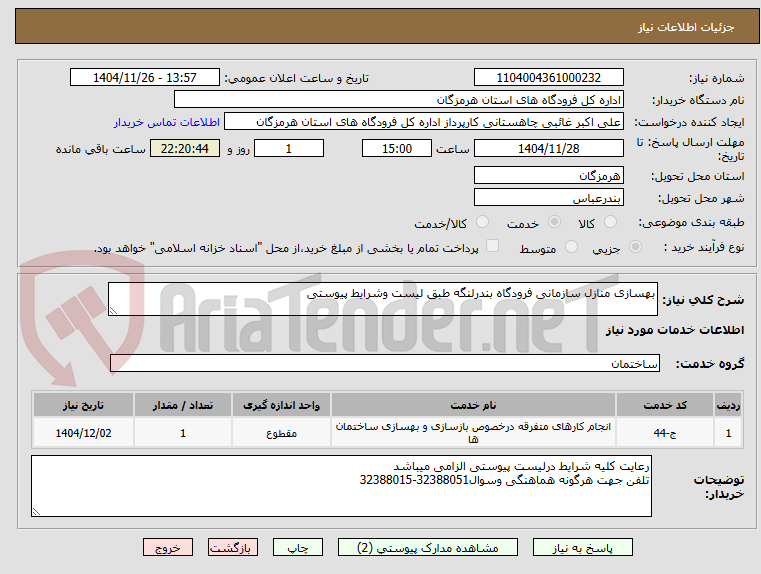Click the delivery city field بندرعباس
Viewport: 761px width, 574px height.
click(548, 197)
